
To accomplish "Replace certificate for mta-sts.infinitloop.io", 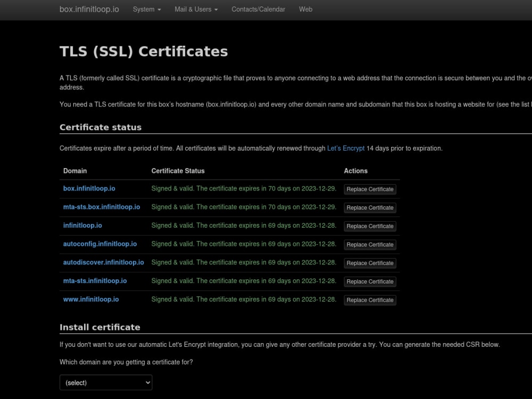I will [370, 281].
